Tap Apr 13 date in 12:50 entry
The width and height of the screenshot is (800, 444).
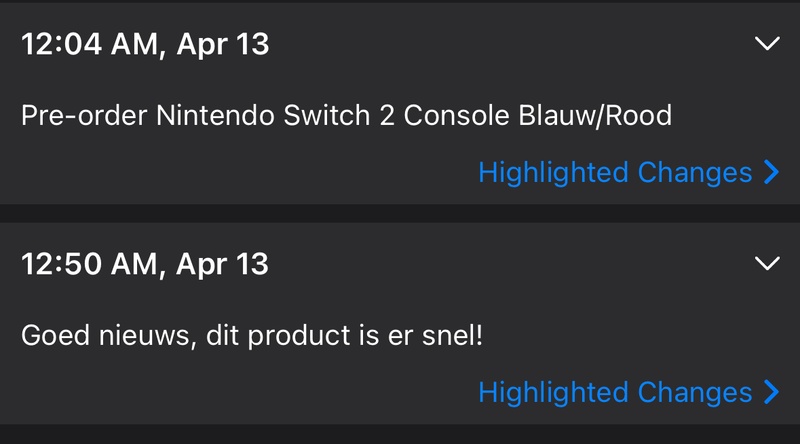(x=222, y=263)
